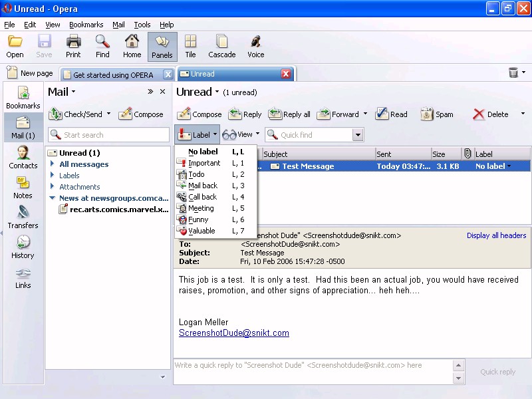Screen dimensions: 532x399
Task: Click the Find magnifier toolbar icon
Action: coord(102,47)
